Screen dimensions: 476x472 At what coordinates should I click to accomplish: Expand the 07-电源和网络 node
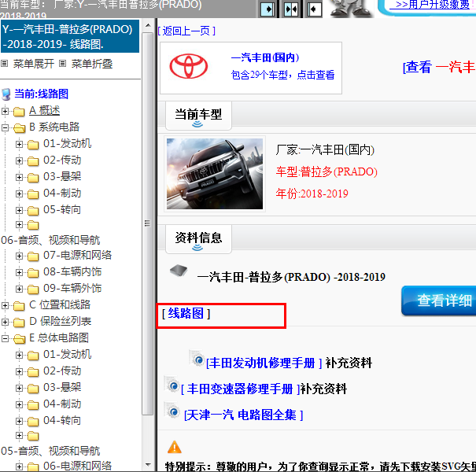coord(19,256)
